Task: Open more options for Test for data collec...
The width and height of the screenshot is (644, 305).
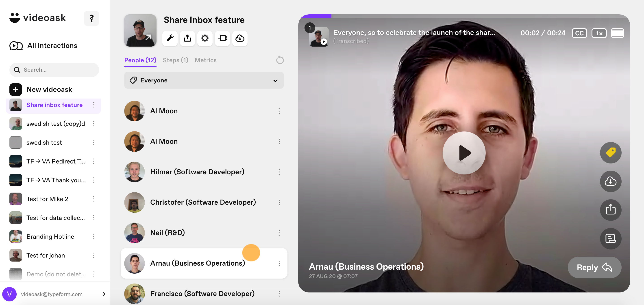Action: (x=94, y=218)
